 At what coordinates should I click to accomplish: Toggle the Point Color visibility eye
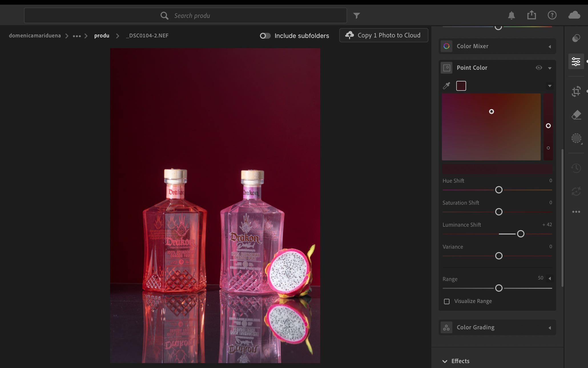click(x=539, y=68)
